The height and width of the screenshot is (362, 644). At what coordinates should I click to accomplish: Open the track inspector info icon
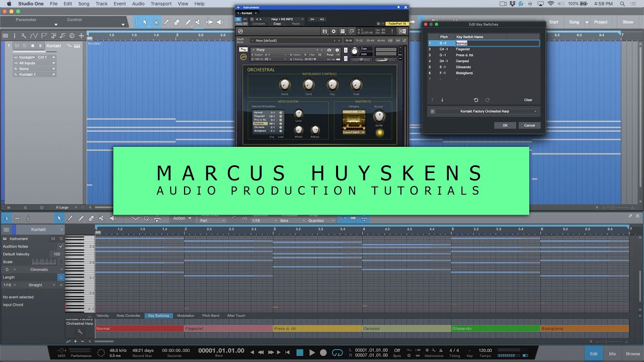(15, 36)
